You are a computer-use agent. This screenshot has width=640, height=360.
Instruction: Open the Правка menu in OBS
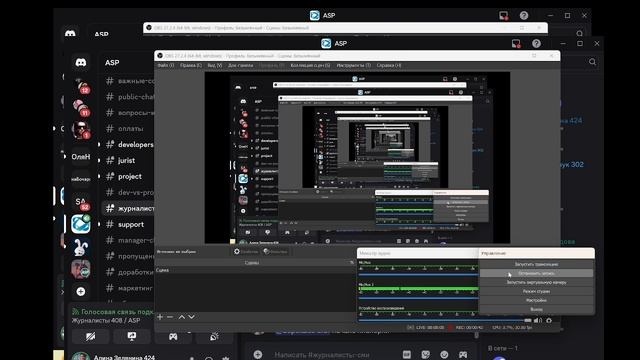(191, 65)
